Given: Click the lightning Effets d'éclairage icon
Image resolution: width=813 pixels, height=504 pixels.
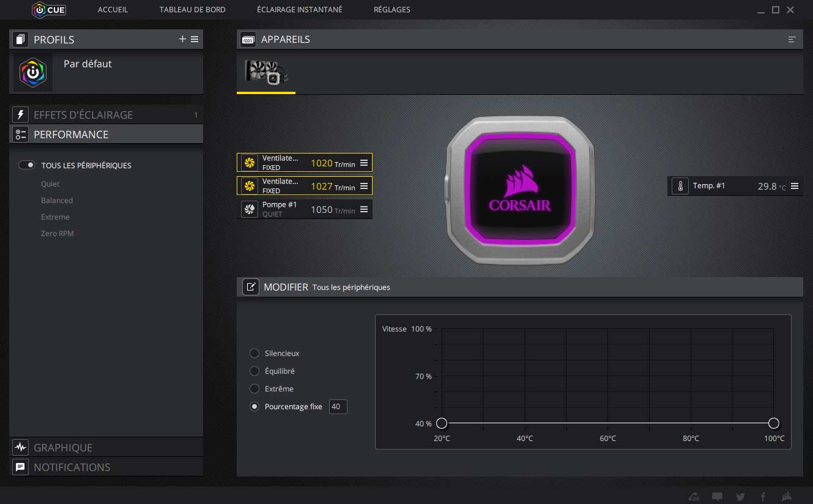Looking at the screenshot, I should click(x=20, y=114).
